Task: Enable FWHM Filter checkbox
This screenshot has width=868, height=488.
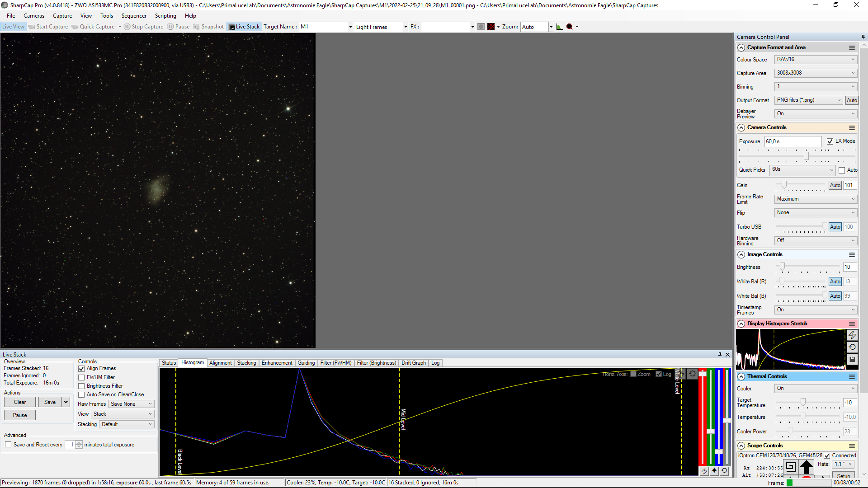Action: 81,377
